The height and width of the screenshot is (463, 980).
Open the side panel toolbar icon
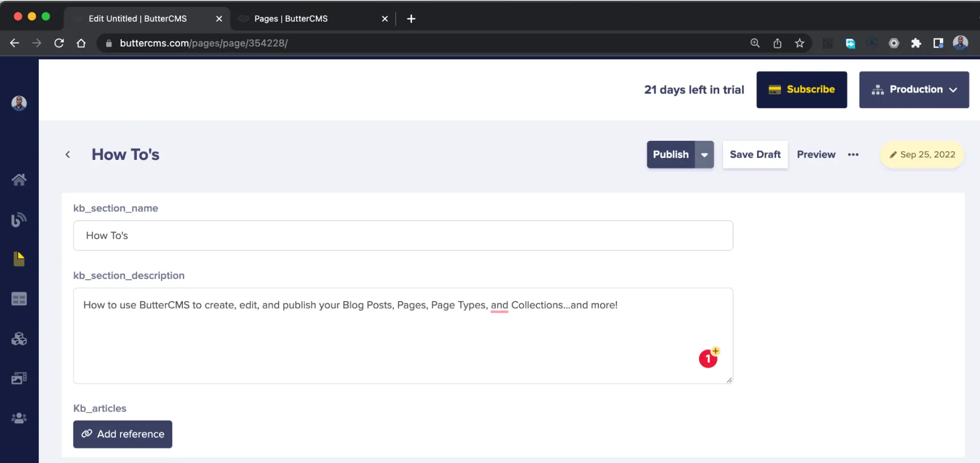pos(938,43)
